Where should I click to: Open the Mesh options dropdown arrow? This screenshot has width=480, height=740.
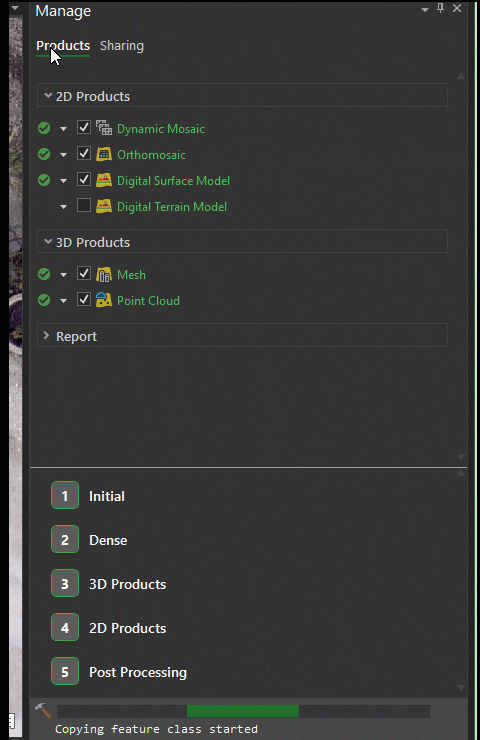(63, 275)
